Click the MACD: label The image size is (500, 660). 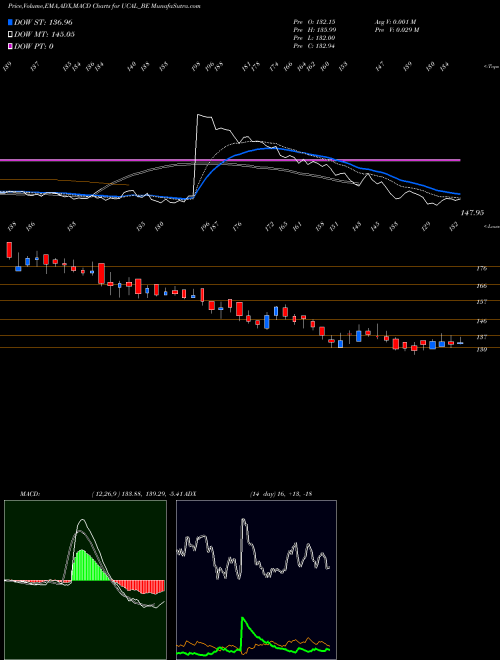coord(29,494)
